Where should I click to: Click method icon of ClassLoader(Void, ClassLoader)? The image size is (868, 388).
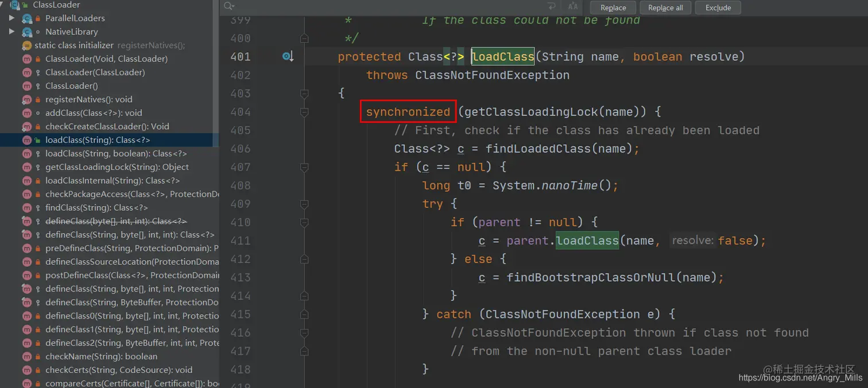coord(26,59)
